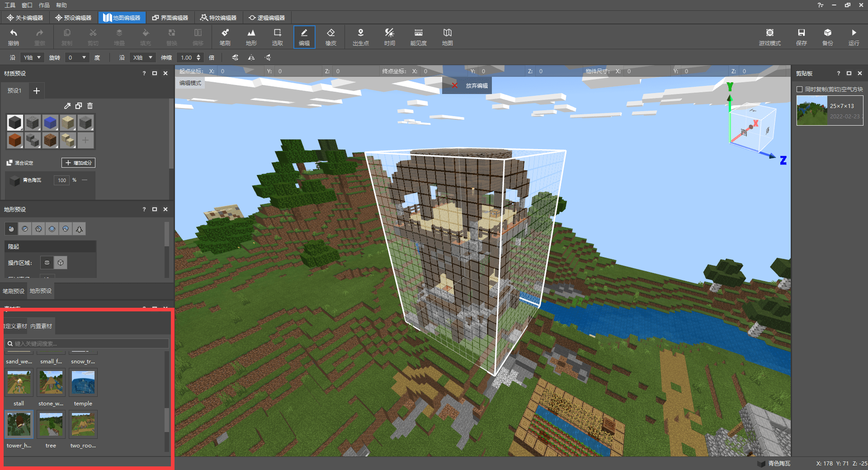Set the 出生点 spawn point tool
The width and height of the screenshot is (868, 470).
(x=361, y=37)
